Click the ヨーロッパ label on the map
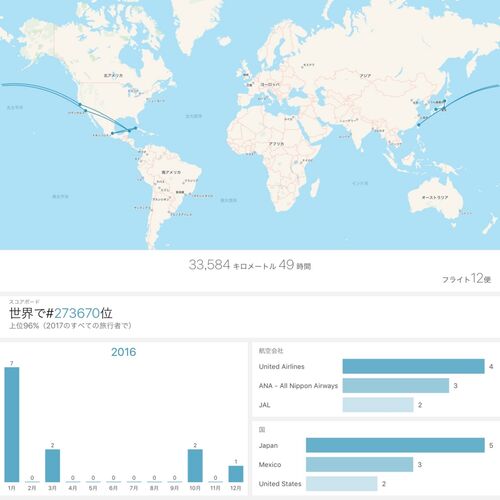The width and height of the screenshot is (500, 500). pyautogui.click(x=270, y=85)
